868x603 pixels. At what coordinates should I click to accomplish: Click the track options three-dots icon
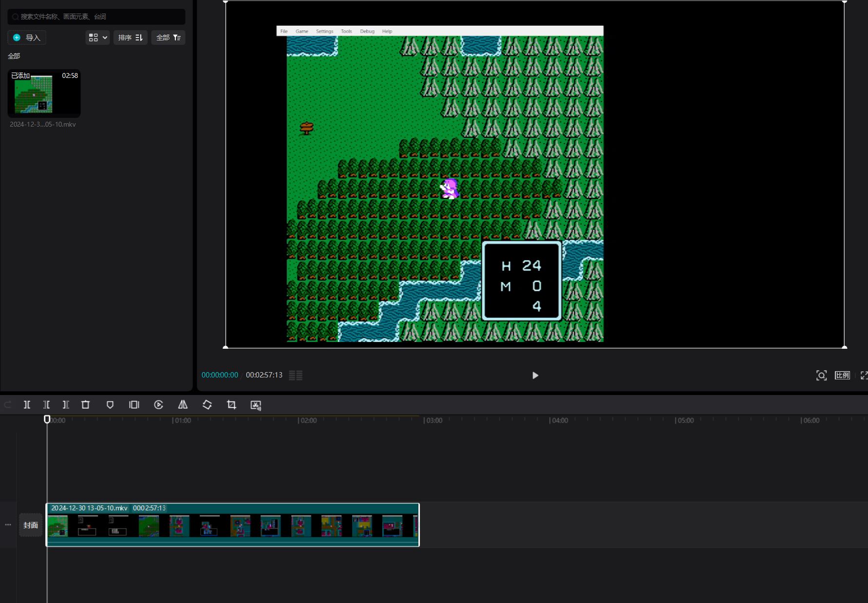8,525
